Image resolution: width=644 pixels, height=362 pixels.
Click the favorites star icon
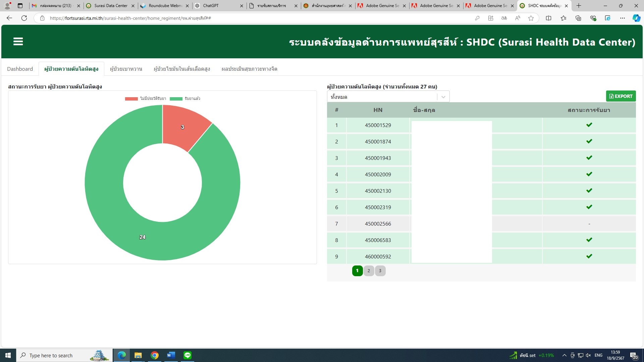point(531,18)
